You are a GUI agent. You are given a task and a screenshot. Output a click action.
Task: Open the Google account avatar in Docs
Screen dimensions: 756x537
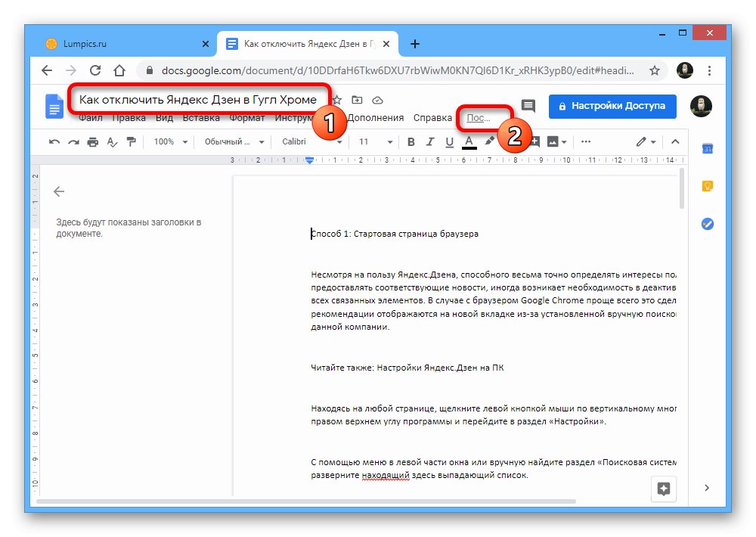point(701,106)
